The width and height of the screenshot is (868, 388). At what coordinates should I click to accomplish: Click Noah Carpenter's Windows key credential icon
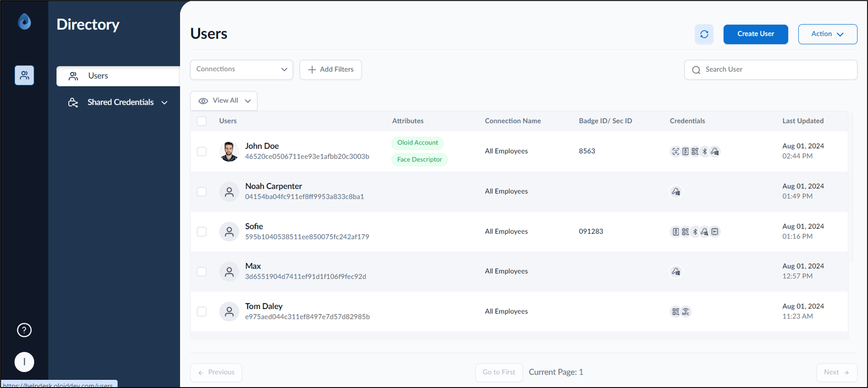676,192
